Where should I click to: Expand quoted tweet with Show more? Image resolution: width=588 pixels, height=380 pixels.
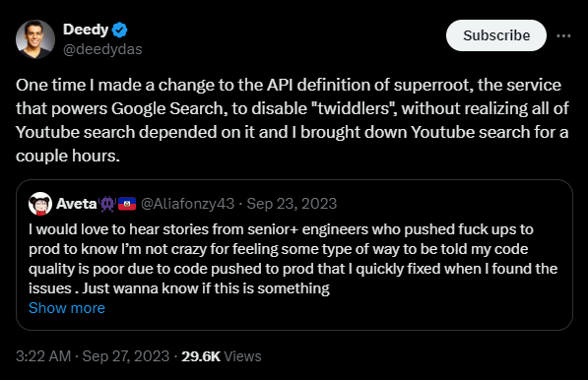click(67, 308)
